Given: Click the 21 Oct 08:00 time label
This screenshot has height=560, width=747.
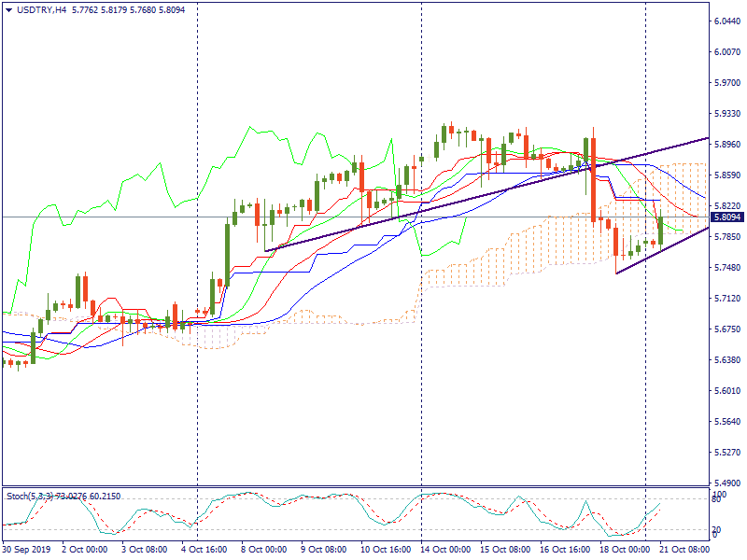Looking at the screenshot, I should pyautogui.click(x=684, y=551).
